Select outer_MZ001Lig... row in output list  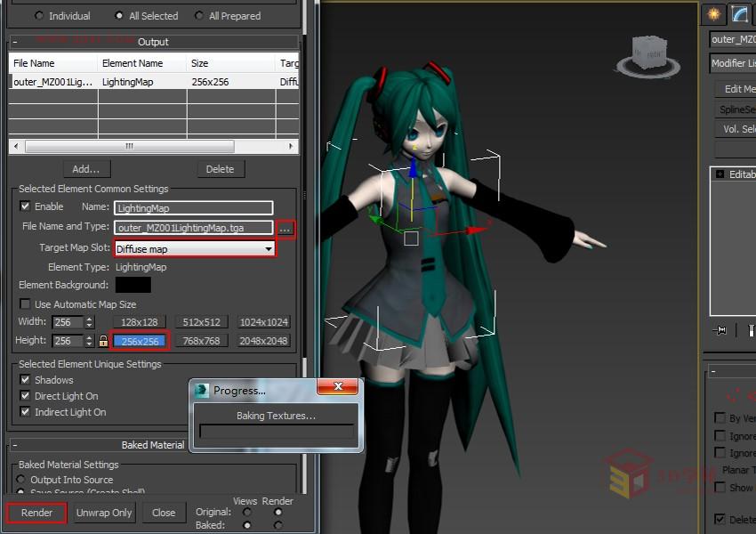154,82
